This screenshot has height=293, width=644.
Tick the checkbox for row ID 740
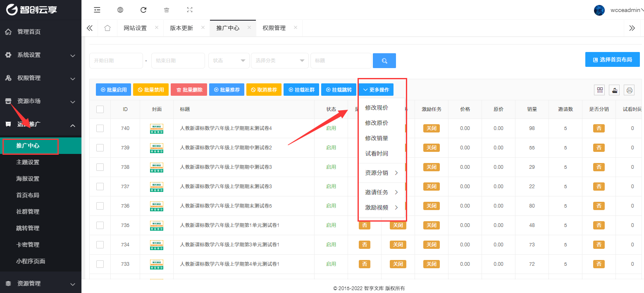[x=100, y=128]
